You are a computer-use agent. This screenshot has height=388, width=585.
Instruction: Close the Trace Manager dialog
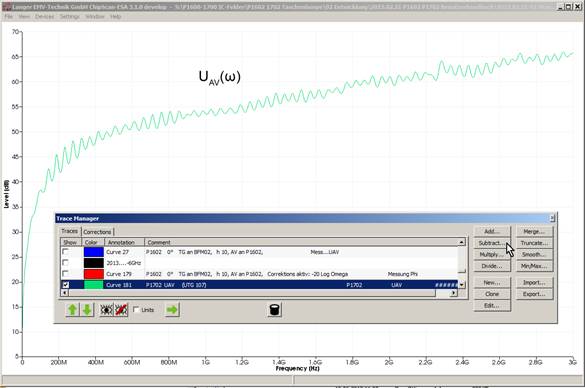pyautogui.click(x=552, y=218)
